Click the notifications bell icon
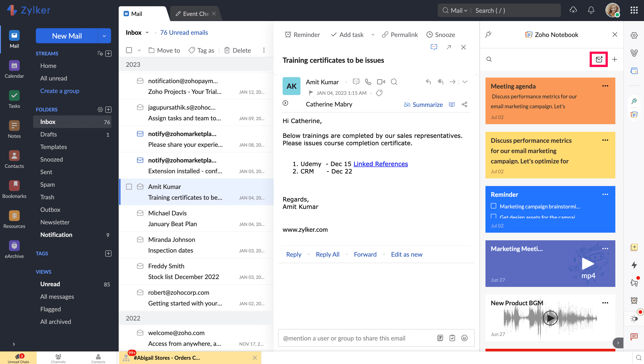Image resolution: width=644 pixels, height=364 pixels. click(x=591, y=10)
